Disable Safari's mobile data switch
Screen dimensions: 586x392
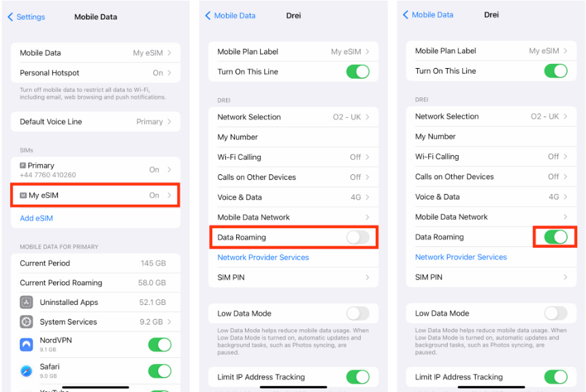[159, 371]
